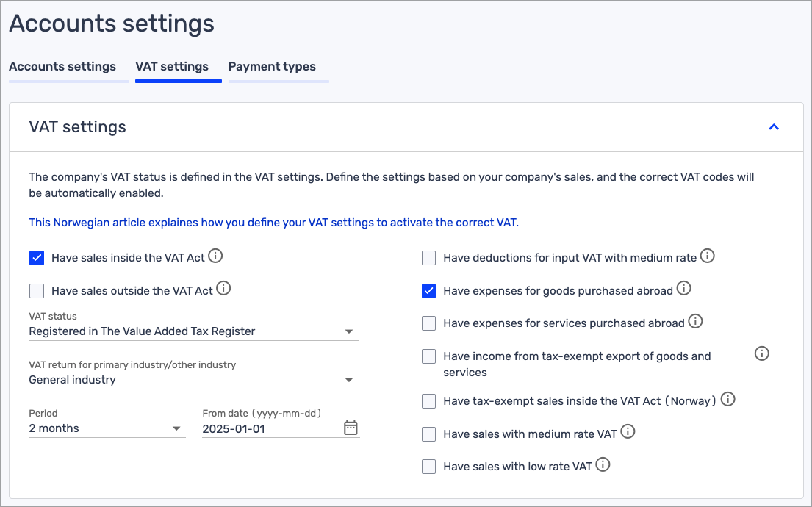
Task: Click info icon beside sales inside VAT Act
Action: pos(215,256)
